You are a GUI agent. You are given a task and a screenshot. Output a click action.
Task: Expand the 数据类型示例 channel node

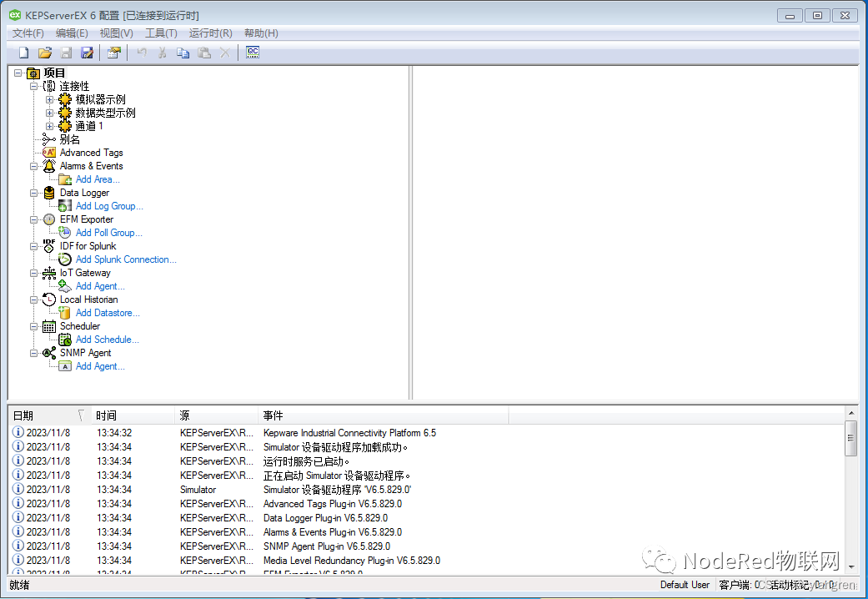pyautogui.click(x=50, y=113)
